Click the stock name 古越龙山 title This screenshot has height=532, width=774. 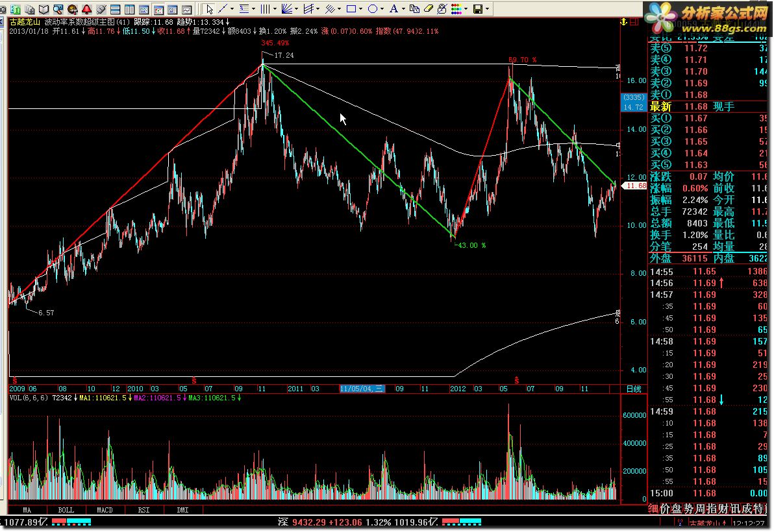pyautogui.click(x=25, y=22)
